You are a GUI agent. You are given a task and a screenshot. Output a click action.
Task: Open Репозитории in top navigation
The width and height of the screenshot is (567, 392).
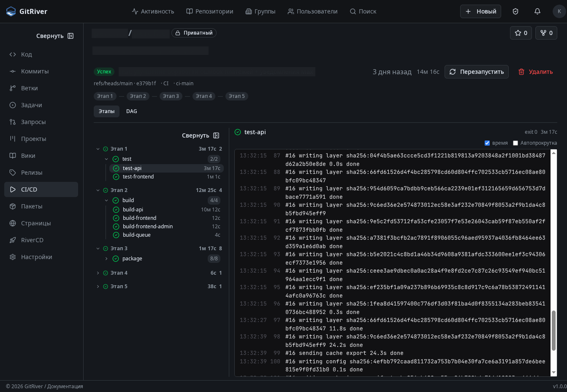[210, 11]
